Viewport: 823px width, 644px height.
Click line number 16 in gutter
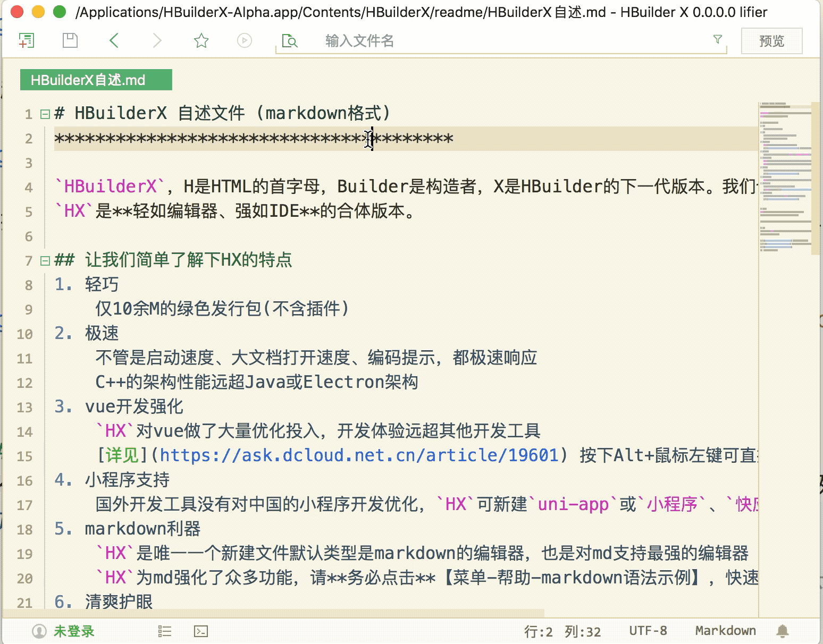coord(24,481)
